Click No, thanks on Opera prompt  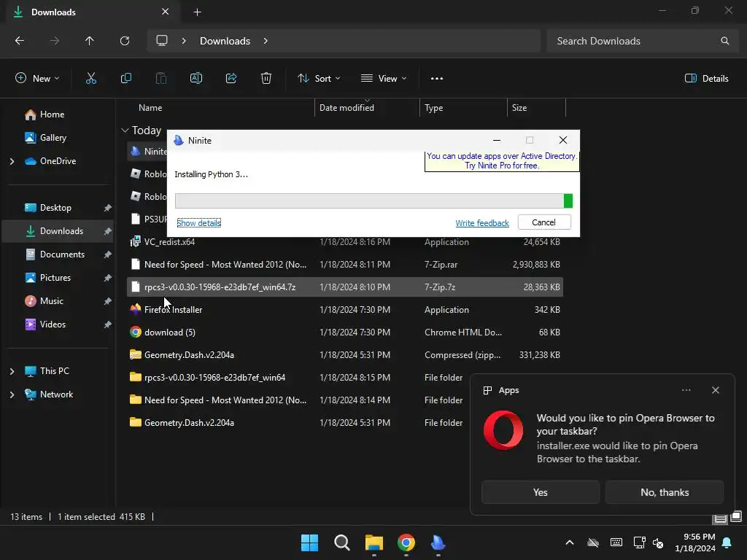pyautogui.click(x=665, y=492)
